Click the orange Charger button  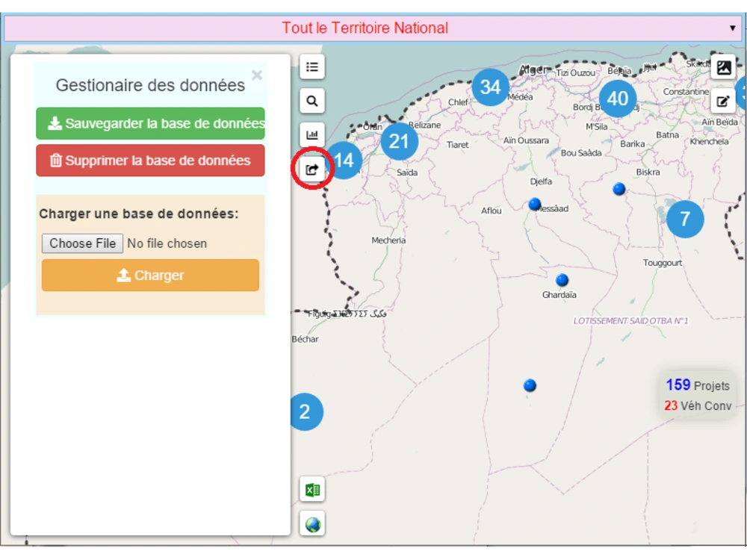[151, 276]
